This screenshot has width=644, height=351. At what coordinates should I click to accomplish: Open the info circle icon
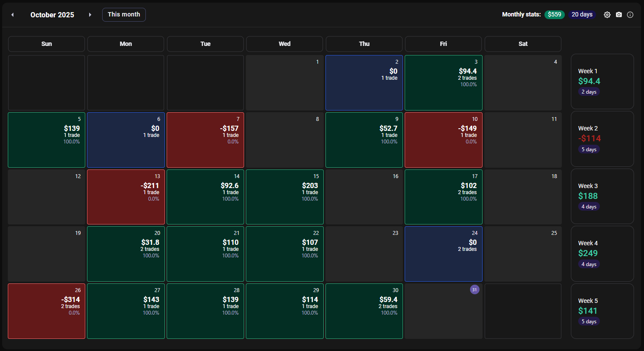[630, 15]
